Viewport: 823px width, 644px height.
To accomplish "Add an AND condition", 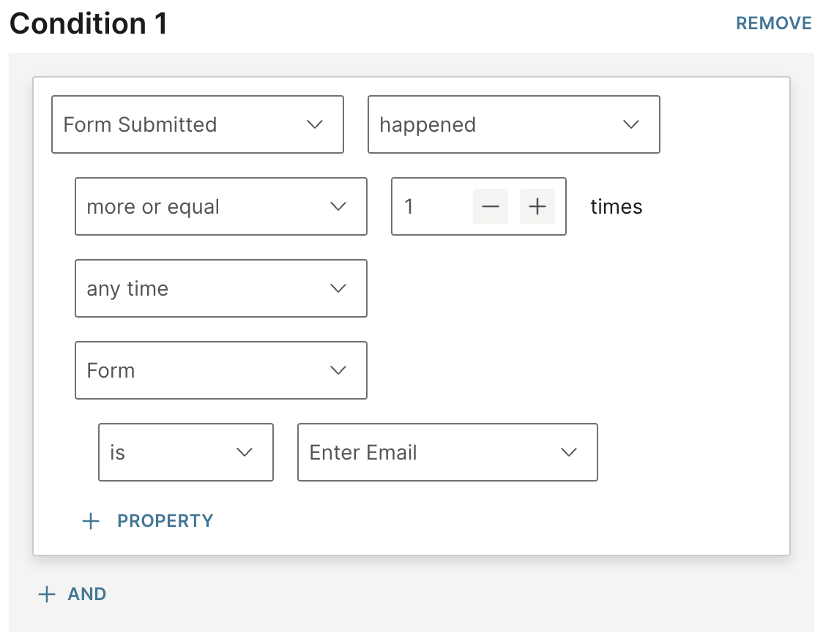I will click(x=86, y=594).
